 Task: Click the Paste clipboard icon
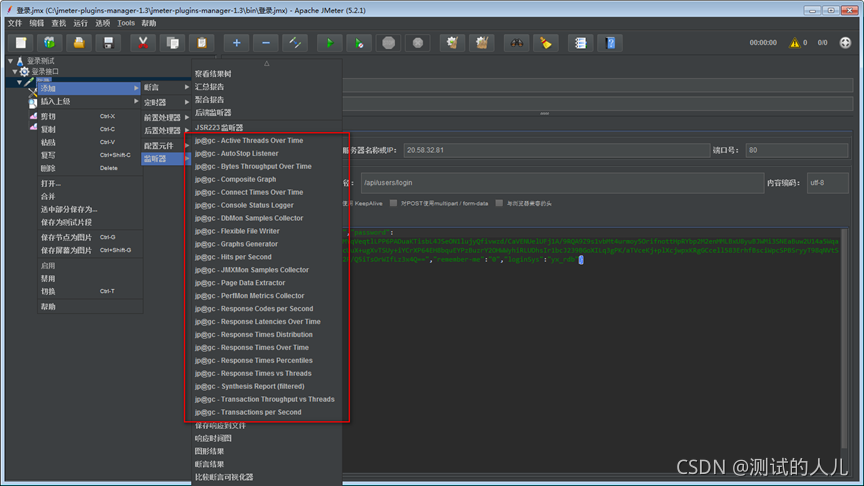202,43
